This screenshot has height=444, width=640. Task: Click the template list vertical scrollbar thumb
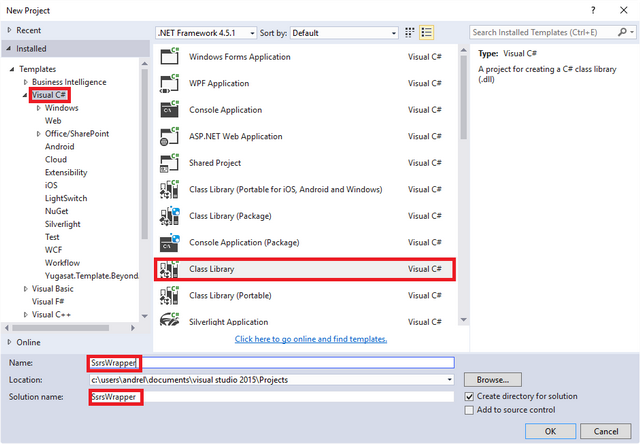[463, 97]
